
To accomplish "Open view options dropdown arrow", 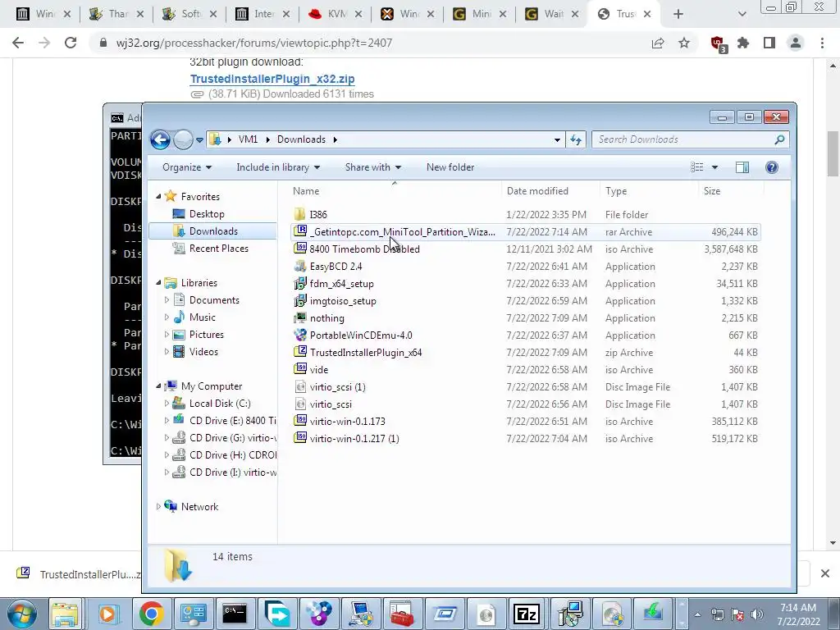I will [714, 167].
